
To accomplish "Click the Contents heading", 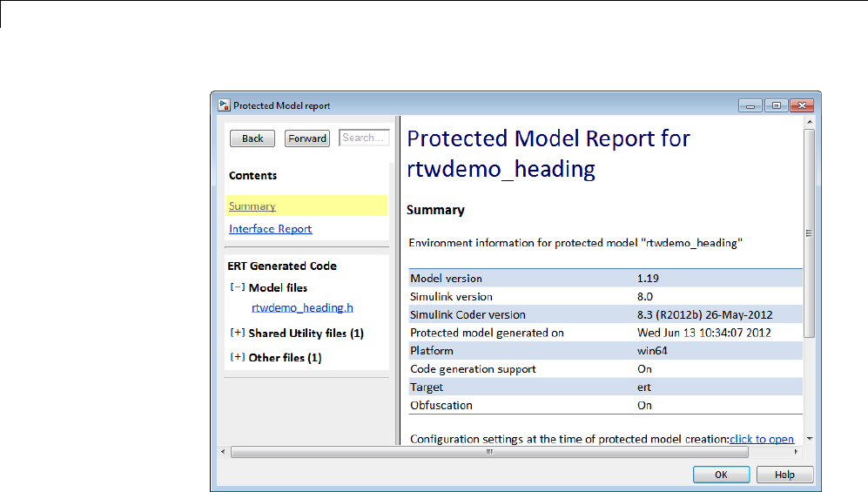I will pos(252,175).
